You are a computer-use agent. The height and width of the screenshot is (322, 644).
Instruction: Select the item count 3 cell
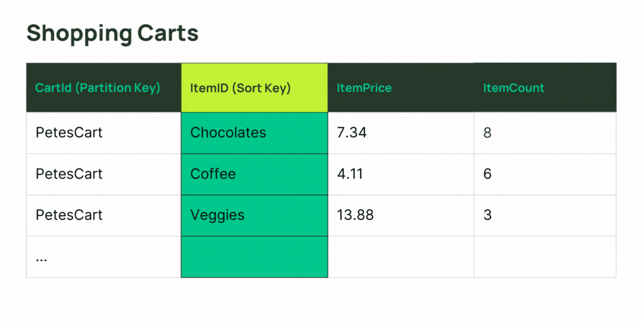(x=545, y=216)
